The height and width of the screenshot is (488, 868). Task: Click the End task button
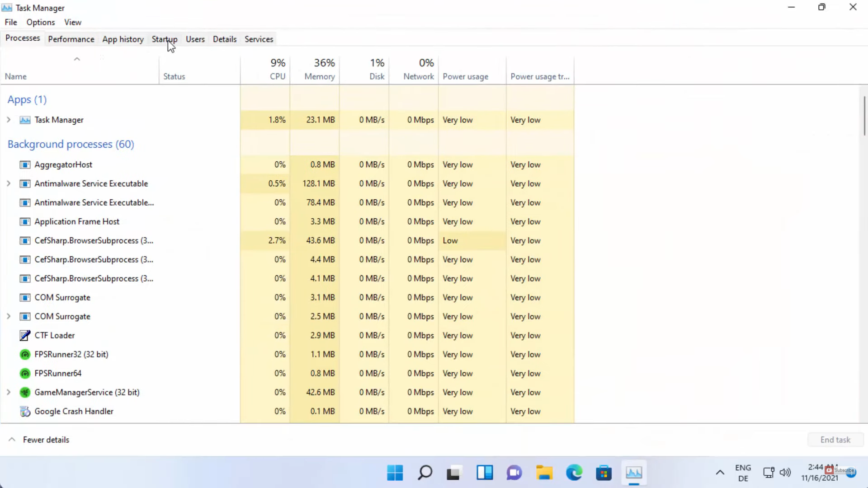pos(835,440)
